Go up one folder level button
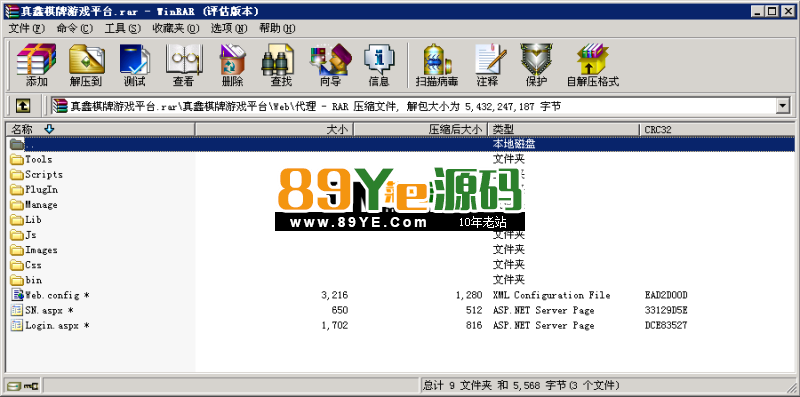Viewport: 800px width, 397px height. pos(23,106)
